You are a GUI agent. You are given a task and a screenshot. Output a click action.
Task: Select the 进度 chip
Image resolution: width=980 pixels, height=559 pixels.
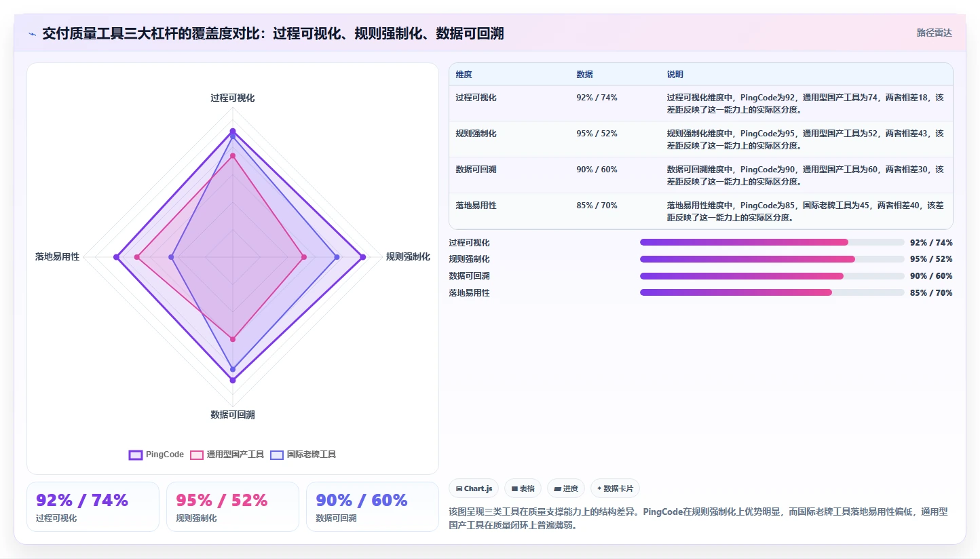[565, 488]
